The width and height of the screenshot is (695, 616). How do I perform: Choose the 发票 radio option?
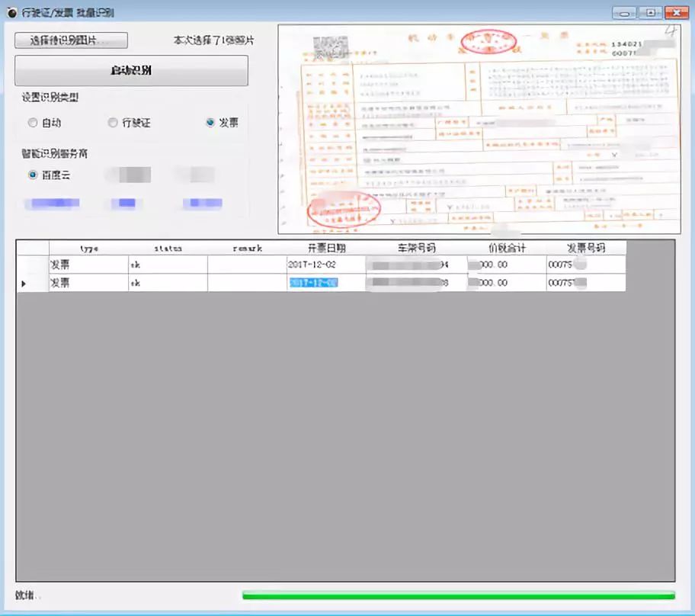click(x=210, y=123)
